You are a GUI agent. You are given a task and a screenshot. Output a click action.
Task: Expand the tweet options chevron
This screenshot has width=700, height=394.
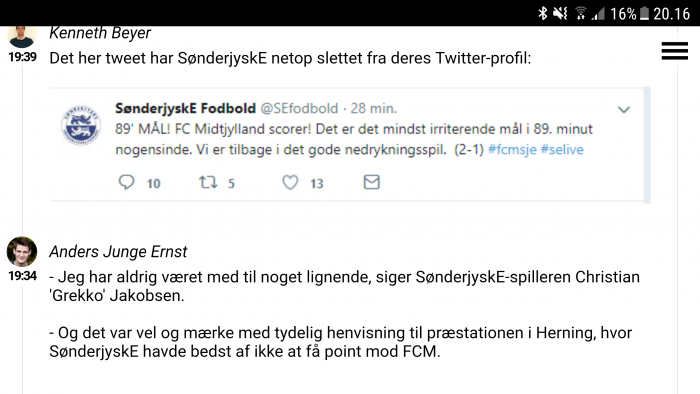(624, 109)
